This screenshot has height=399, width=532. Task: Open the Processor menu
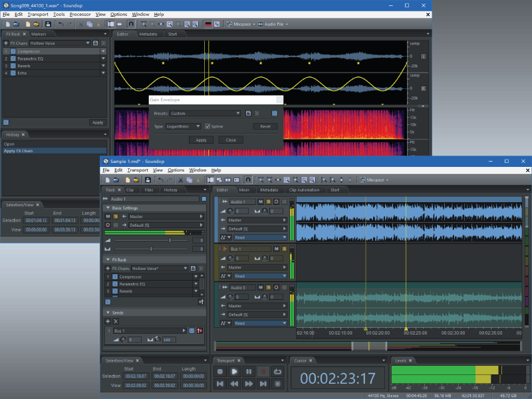[80, 14]
